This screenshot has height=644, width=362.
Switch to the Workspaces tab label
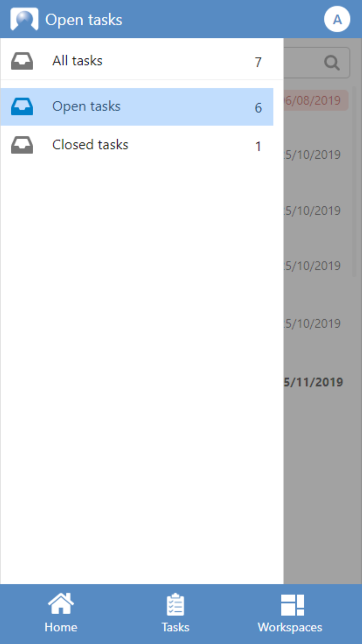[290, 627]
